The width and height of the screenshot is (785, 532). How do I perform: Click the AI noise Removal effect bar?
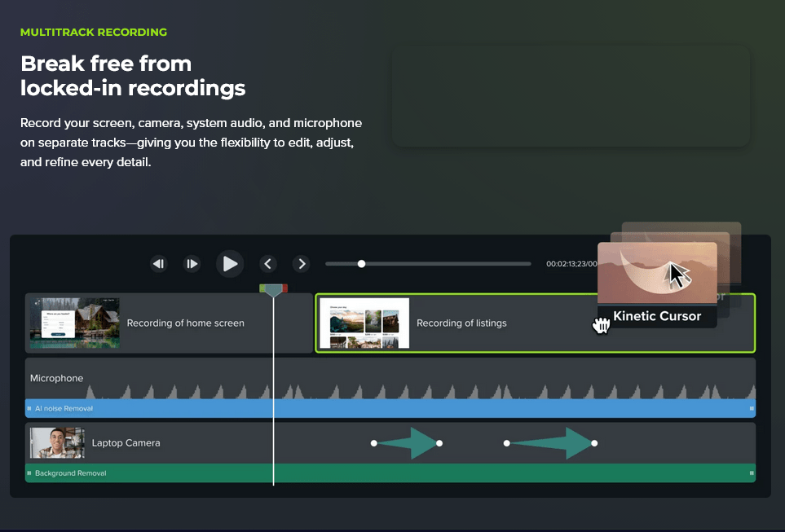(390, 408)
